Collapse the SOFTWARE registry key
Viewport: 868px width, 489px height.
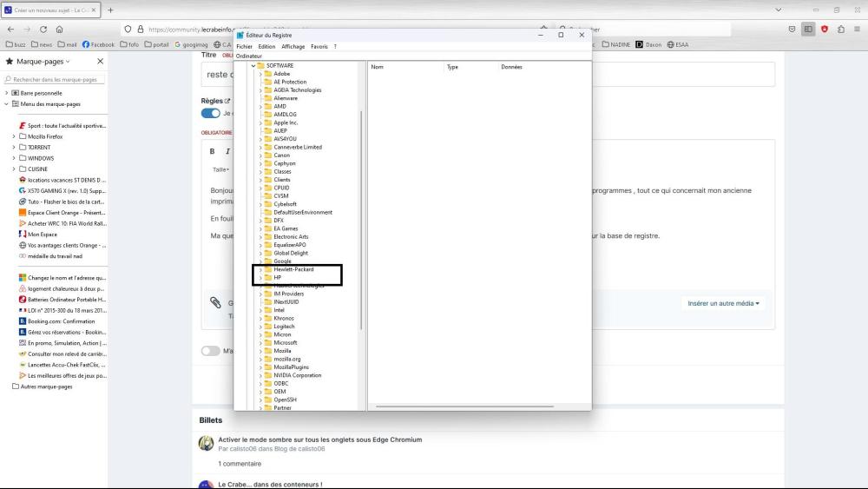pos(253,65)
